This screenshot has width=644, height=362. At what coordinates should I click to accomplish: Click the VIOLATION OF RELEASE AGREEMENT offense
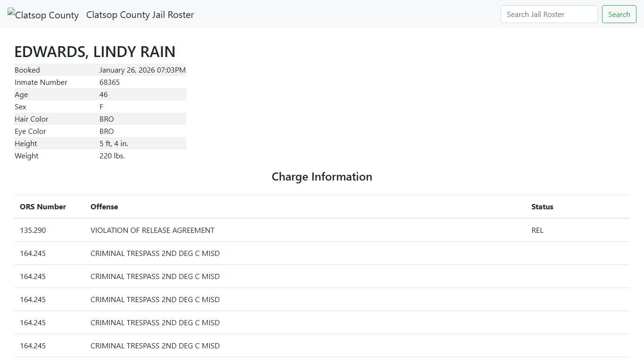[152, 230]
